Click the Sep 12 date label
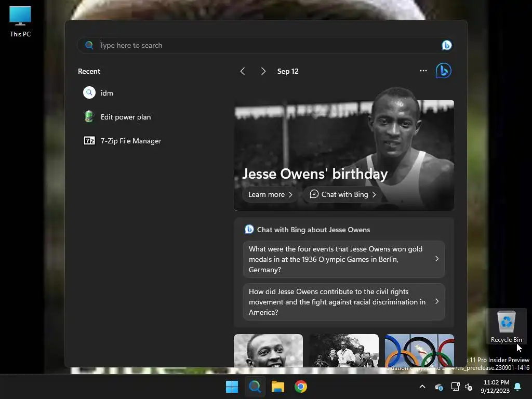Screen dimensions: 532x399 tap(288, 71)
